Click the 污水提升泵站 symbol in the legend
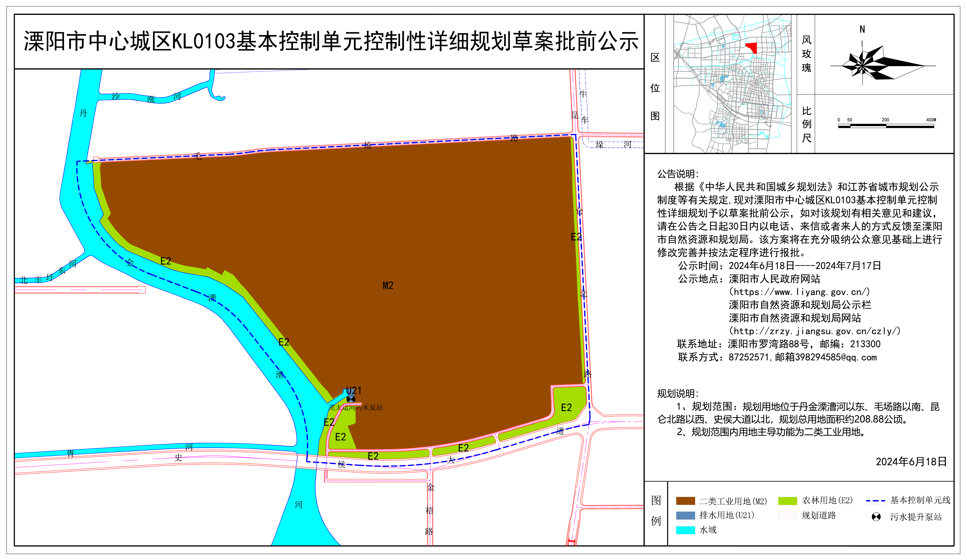The width and height of the screenshot is (967, 560). pos(876,517)
